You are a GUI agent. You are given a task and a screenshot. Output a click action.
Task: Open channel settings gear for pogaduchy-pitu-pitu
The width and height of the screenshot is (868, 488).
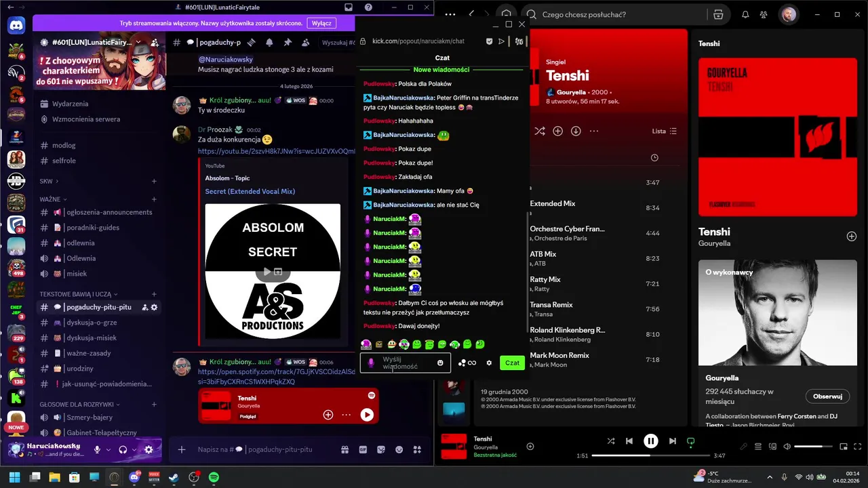point(155,307)
